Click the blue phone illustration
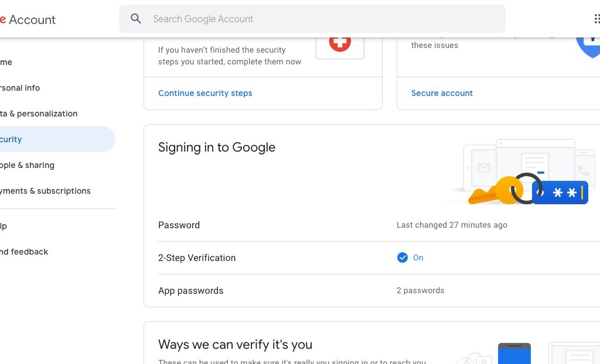The height and width of the screenshot is (364, 600). (514, 353)
